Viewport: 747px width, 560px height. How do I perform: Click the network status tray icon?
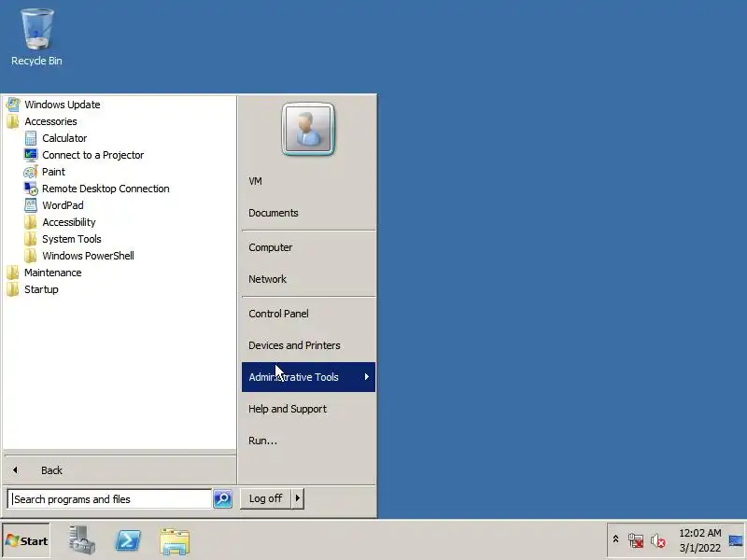click(636, 540)
